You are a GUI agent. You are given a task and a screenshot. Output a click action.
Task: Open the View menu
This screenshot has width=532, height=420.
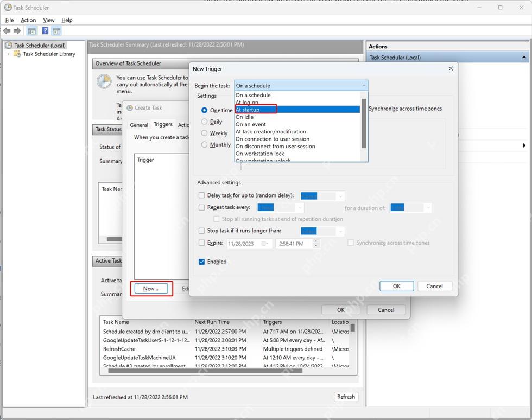click(x=49, y=20)
